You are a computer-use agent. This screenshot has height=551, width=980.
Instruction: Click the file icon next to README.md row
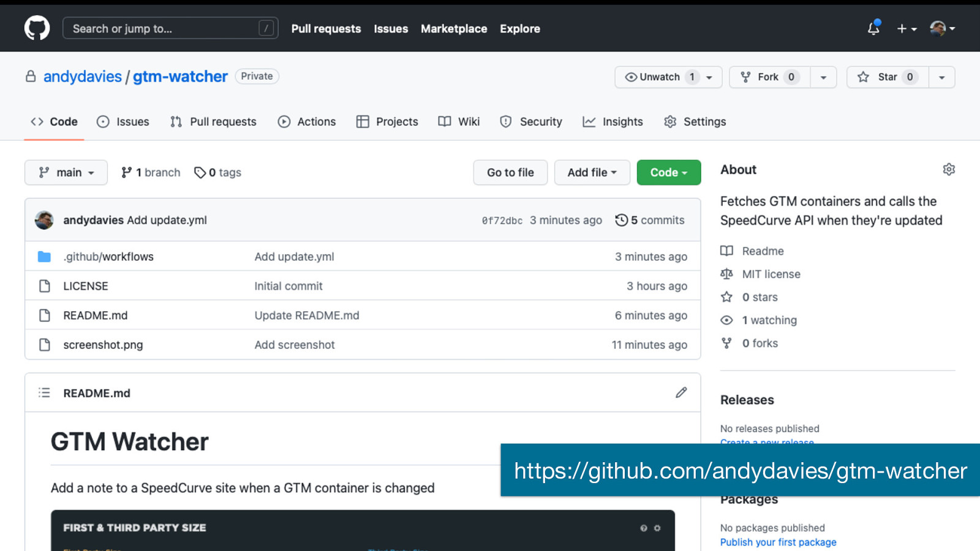44,315
